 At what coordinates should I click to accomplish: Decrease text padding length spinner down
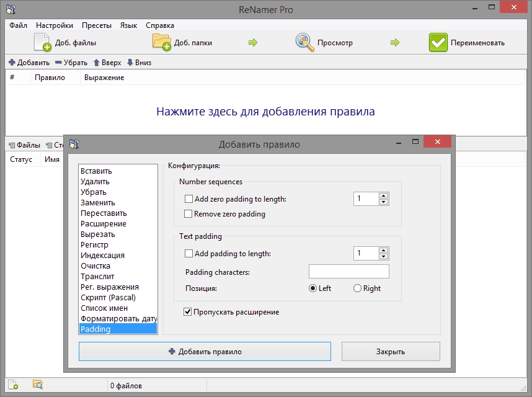pos(383,257)
